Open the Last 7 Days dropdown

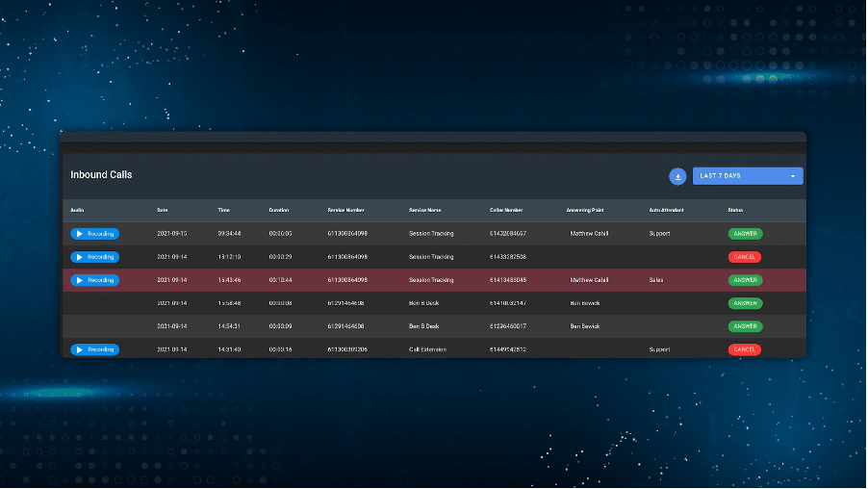(x=741, y=176)
